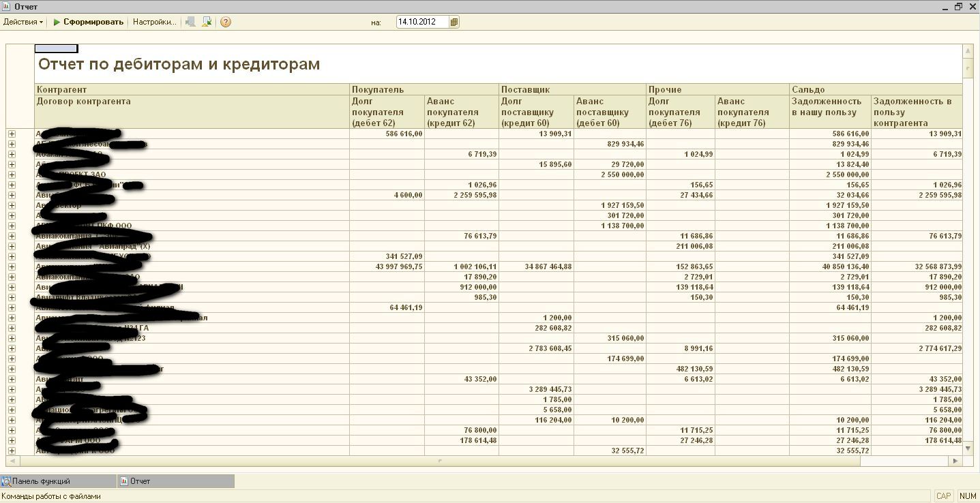
Task: Click the horizontal scrollbar right arrow
Action: tap(956, 461)
